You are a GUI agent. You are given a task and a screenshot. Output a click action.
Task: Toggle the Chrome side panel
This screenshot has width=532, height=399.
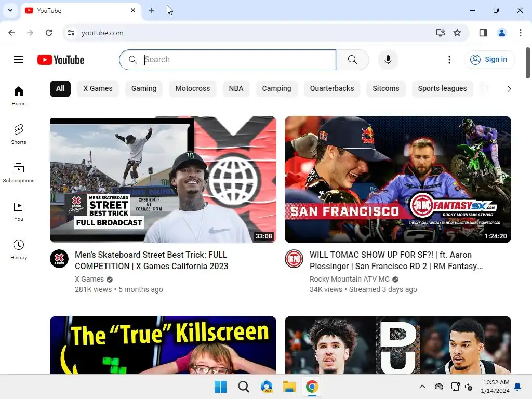pos(483,33)
